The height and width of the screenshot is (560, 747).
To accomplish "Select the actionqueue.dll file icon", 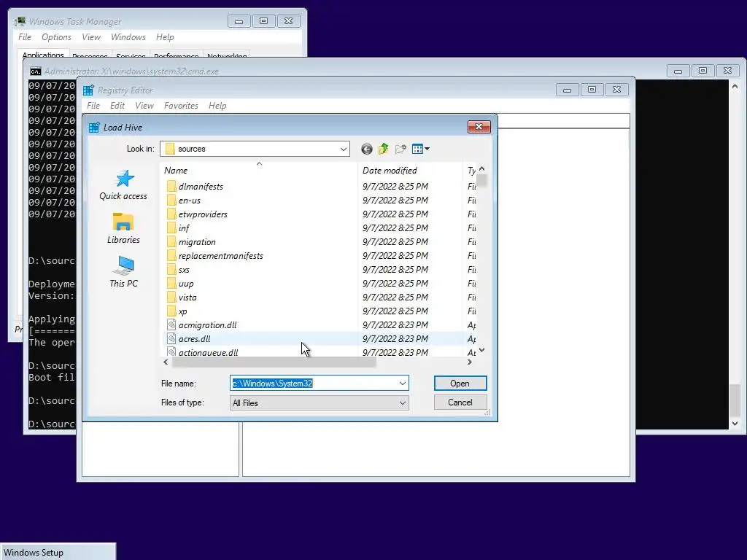I will tap(171, 352).
